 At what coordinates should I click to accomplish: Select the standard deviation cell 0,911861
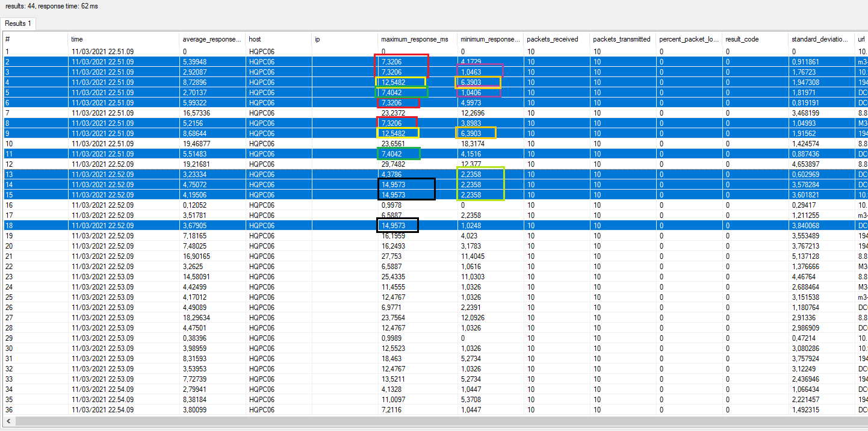click(822, 62)
